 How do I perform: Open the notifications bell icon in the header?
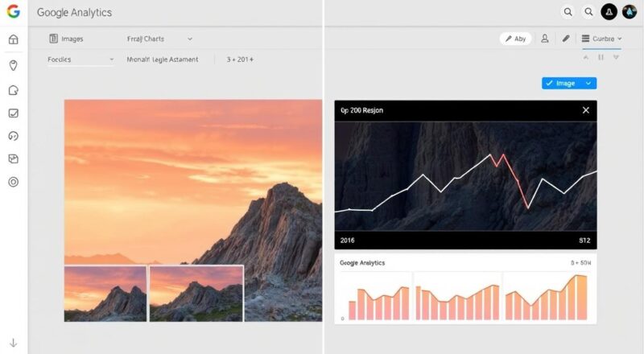click(608, 12)
